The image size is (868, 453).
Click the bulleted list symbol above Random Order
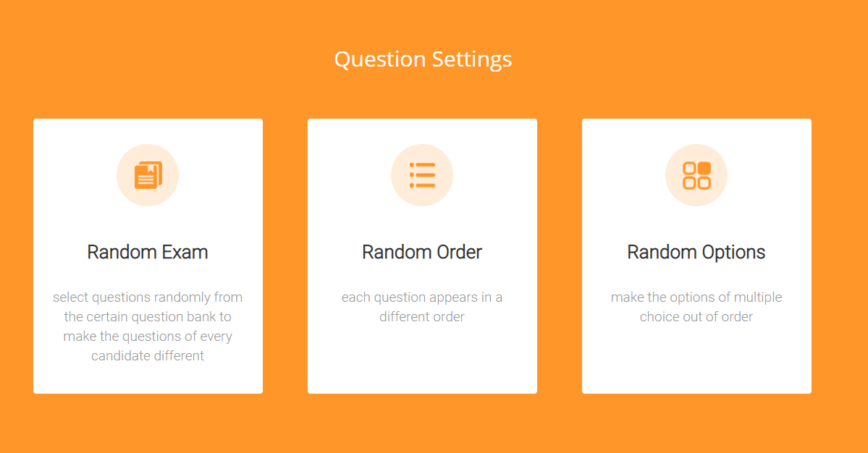tap(422, 174)
